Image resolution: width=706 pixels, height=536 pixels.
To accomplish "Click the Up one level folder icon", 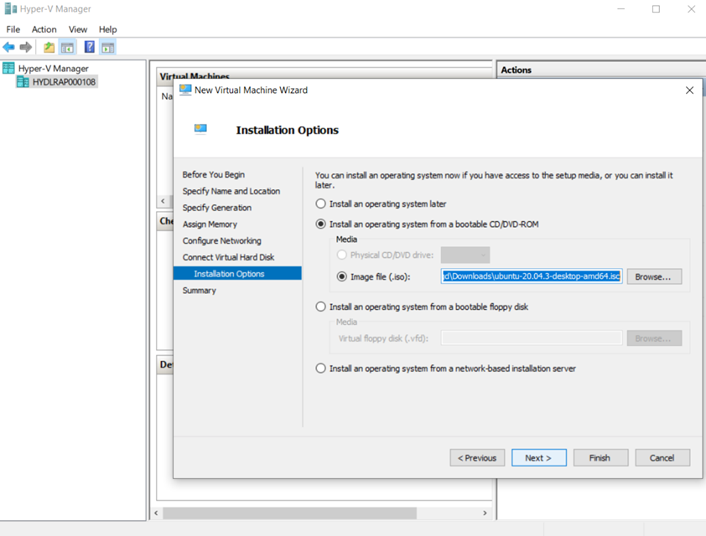I will tap(49, 47).
